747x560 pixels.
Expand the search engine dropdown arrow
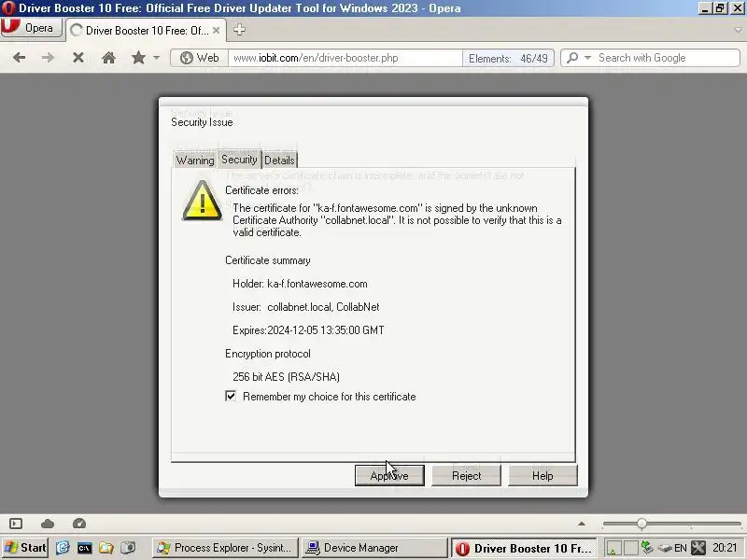(x=588, y=58)
